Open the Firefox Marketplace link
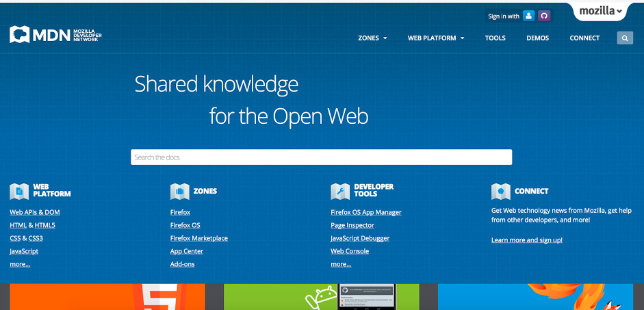The image size is (644, 310). 198,238
